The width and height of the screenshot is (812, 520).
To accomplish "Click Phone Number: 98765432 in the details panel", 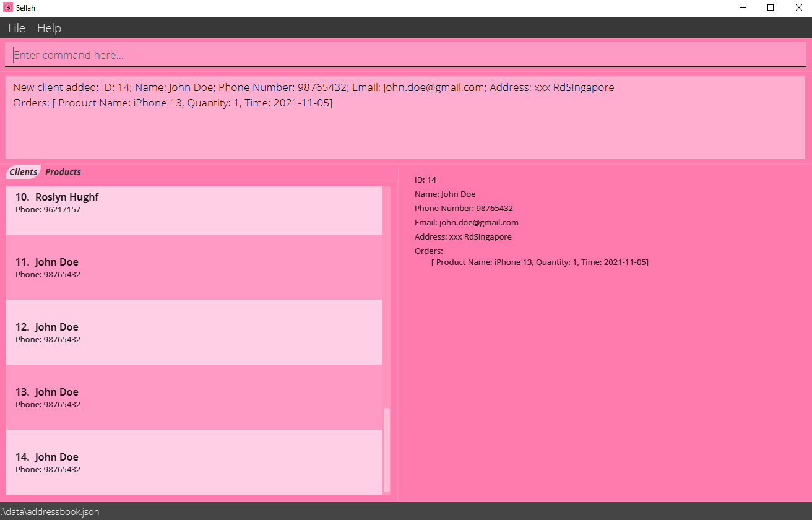I will 464,209.
